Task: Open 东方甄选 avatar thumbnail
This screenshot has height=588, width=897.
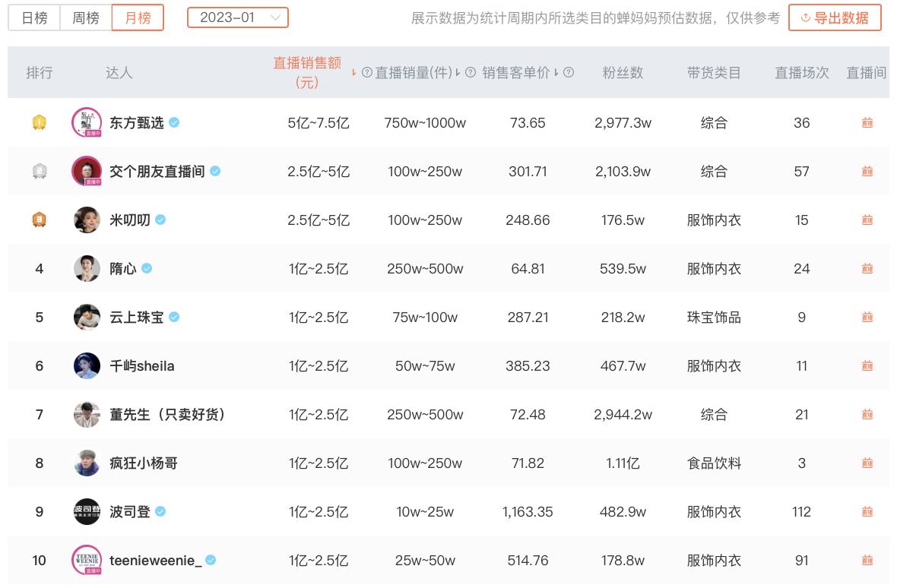Action: (x=87, y=122)
